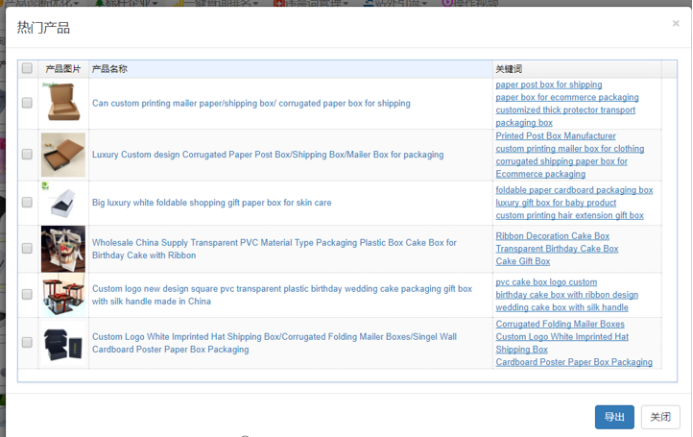View the black hat shipping box thumbnail
This screenshot has width=693, height=437.
62,343
